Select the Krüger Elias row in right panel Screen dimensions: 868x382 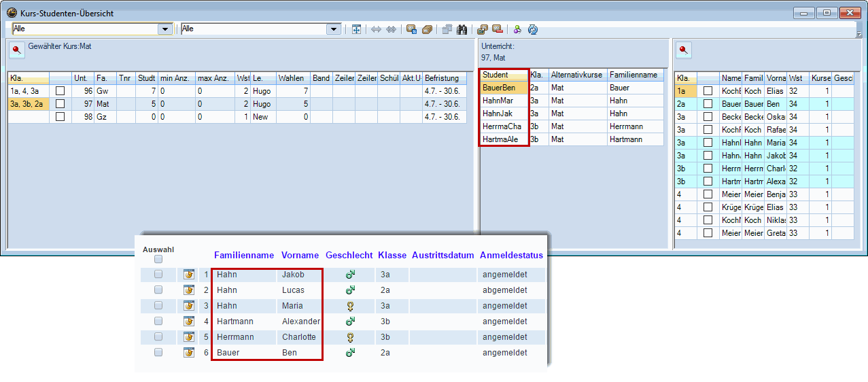[763, 207]
